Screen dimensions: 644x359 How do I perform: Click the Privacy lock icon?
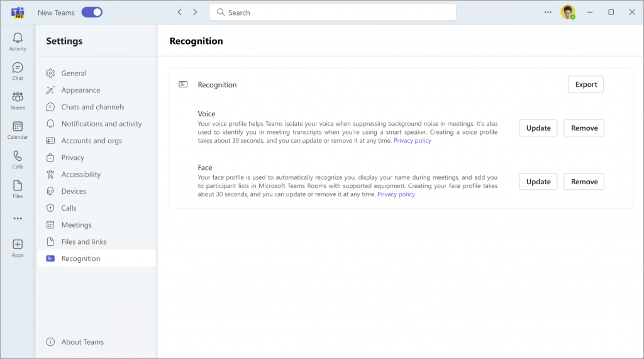pos(50,157)
